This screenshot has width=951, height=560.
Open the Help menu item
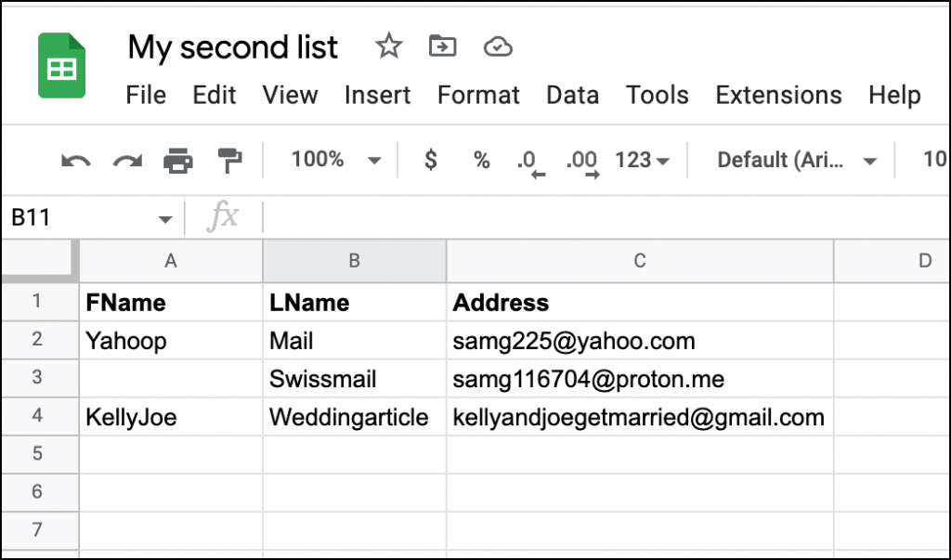click(894, 95)
